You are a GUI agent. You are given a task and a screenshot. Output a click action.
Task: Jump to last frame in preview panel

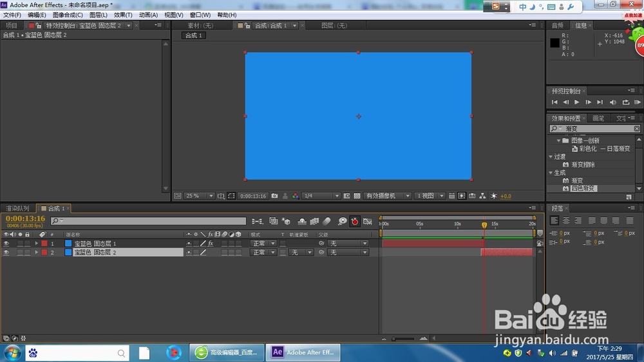600,102
